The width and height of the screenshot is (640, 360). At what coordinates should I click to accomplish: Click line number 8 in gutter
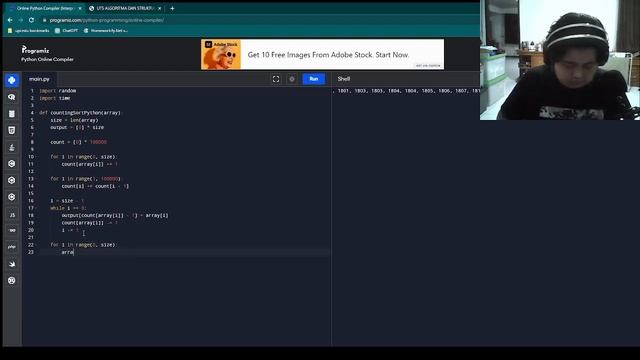32,142
